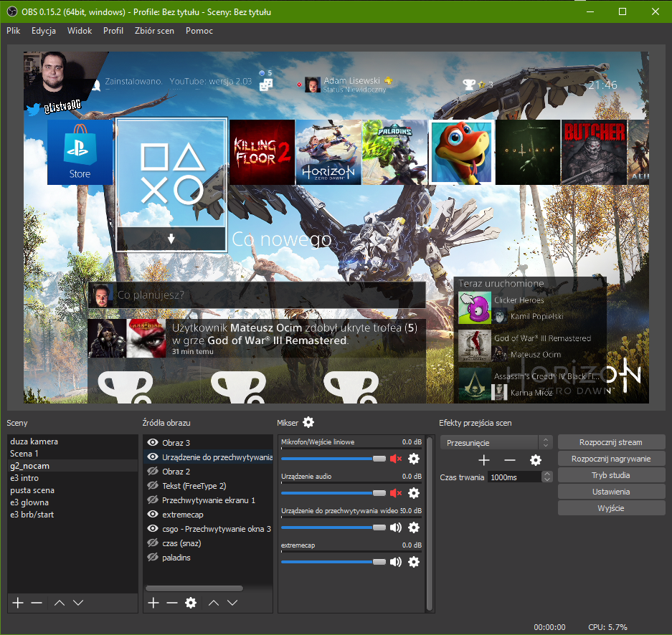Open transition properties gear icon
The width and height of the screenshot is (672, 635).
click(536, 460)
